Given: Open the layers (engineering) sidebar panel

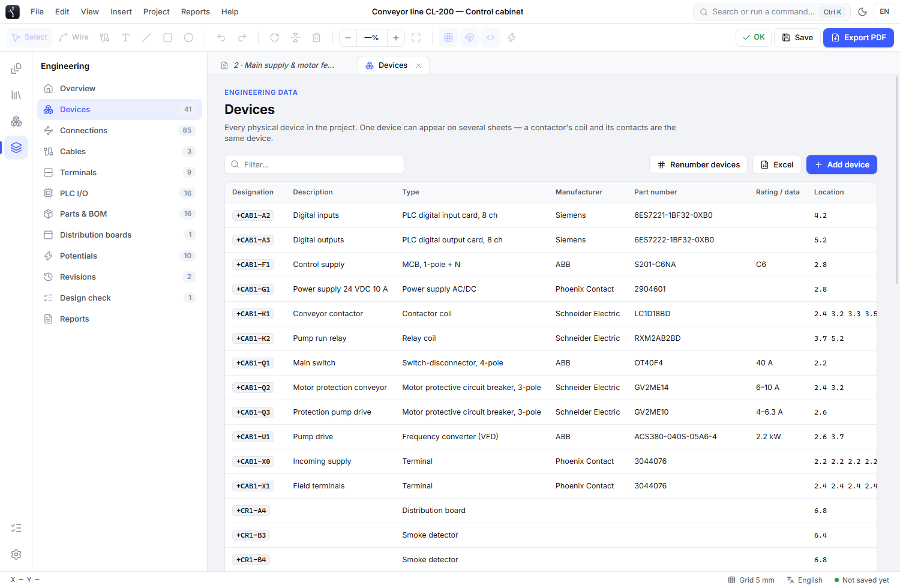Looking at the screenshot, I should (x=16, y=148).
